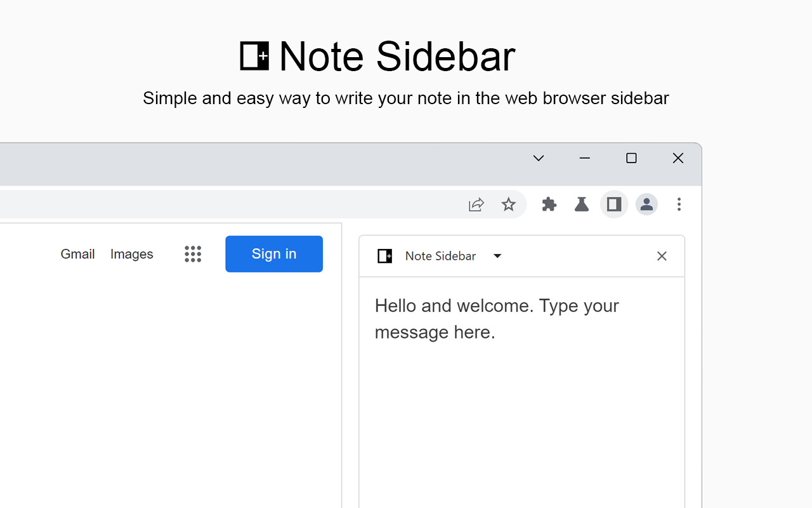Screen dimensions: 812x508
Task: Toggle the side panel toolbar button
Action: point(613,204)
